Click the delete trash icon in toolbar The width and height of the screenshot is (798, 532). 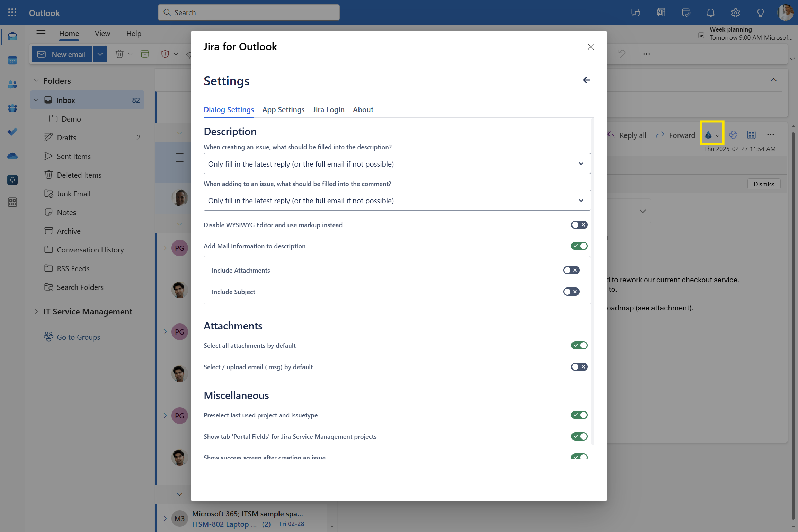119,54
